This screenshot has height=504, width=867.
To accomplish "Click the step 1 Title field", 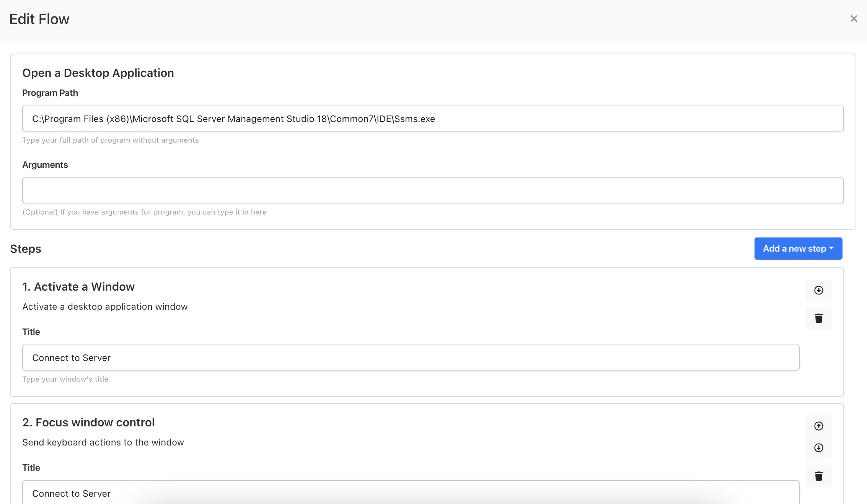I will pos(411,358).
